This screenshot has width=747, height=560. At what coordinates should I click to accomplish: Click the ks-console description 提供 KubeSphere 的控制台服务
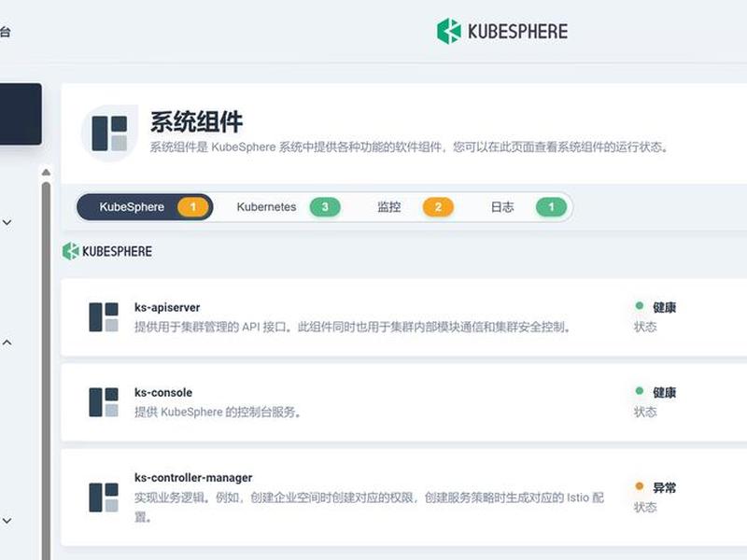pyautogui.click(x=218, y=412)
